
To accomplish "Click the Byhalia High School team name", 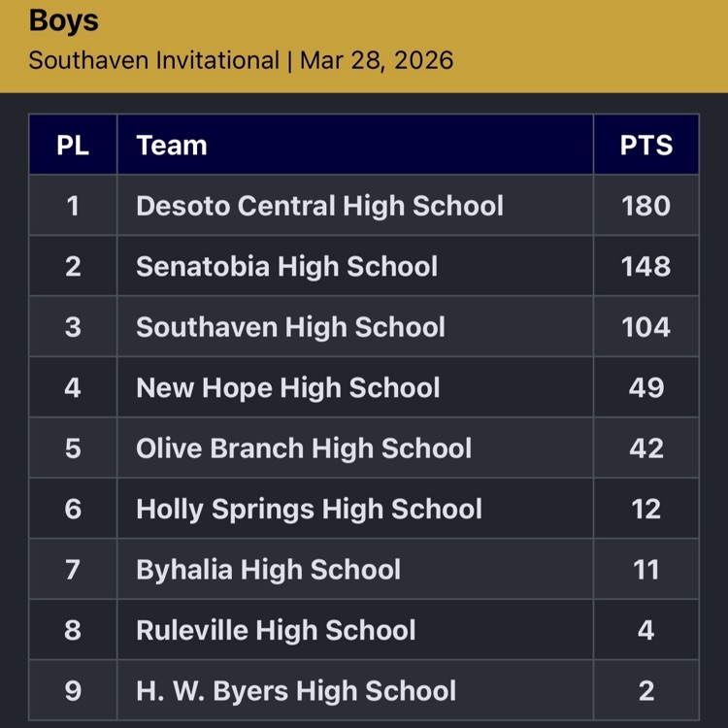I will (268, 569).
